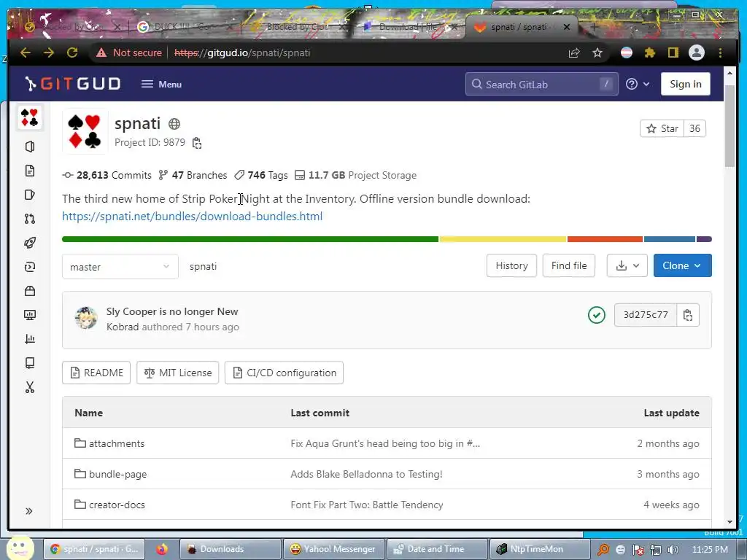Focus the Search GitLab field

click(542, 85)
